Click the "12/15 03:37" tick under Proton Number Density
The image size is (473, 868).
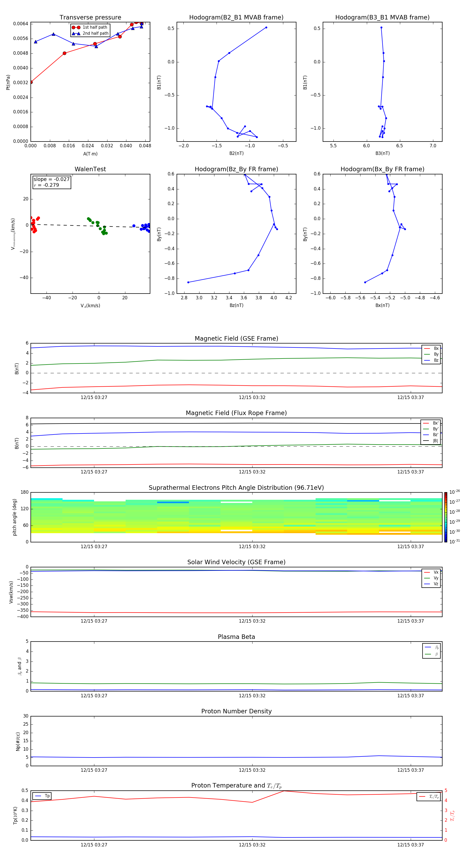[x=410, y=770]
